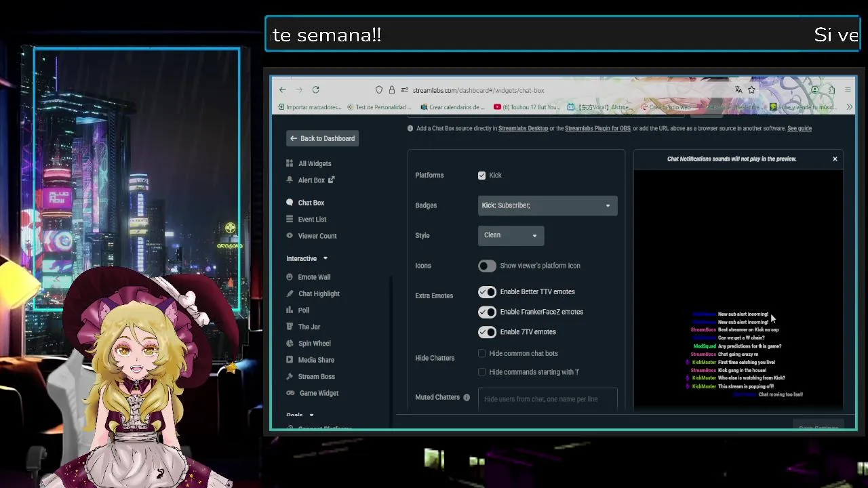Open the browser hamburger menu
The width and height of the screenshot is (868, 488).
point(848,89)
